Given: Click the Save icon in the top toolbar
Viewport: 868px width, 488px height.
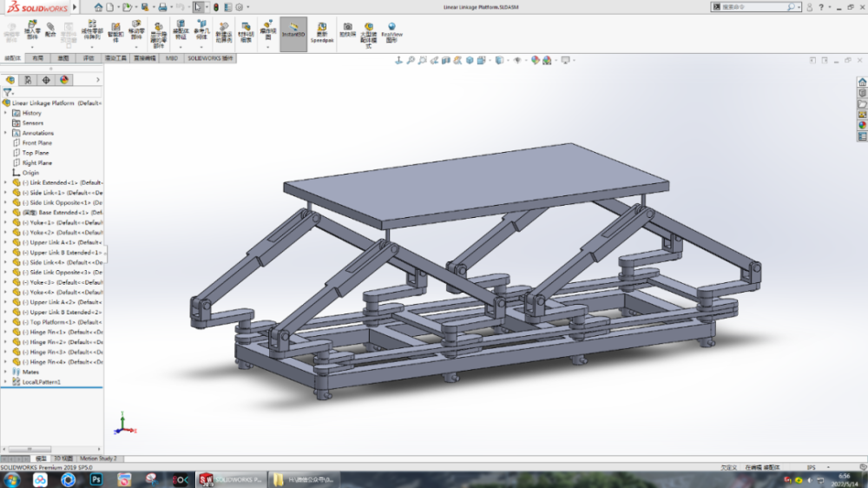Looking at the screenshot, I should tap(145, 7).
